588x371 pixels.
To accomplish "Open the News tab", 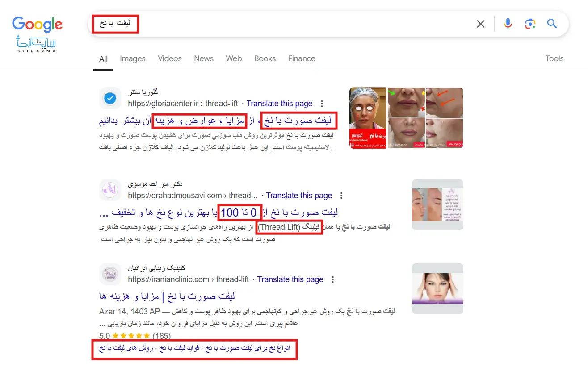I will coord(204,58).
